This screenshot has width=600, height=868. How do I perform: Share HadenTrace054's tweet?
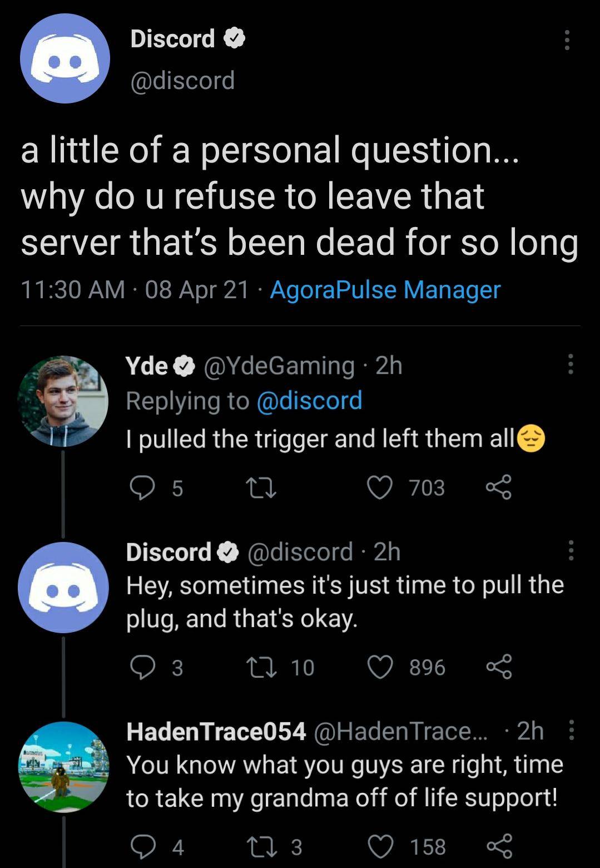point(498,846)
